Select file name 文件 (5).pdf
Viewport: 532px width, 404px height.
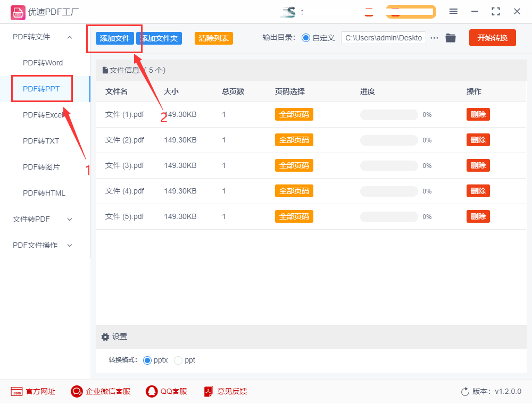[124, 216]
